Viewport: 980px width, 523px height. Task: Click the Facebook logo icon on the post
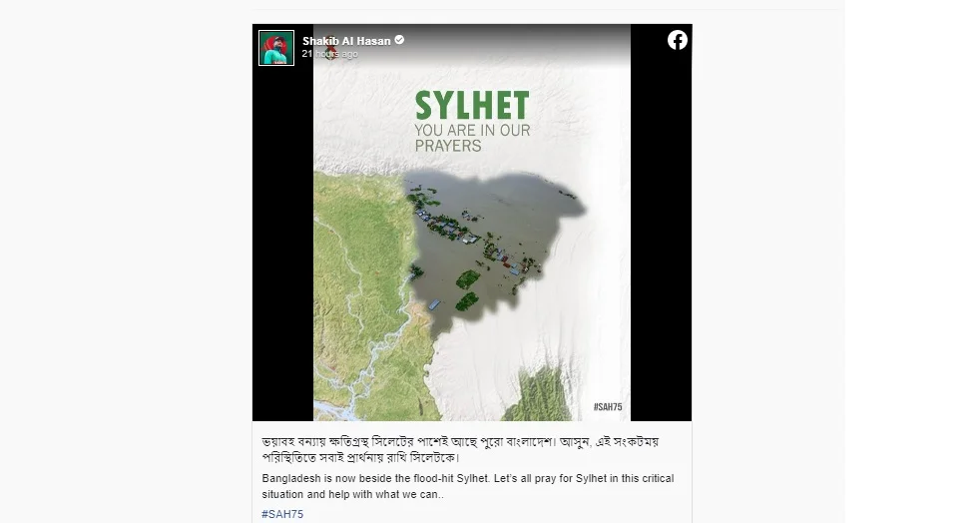pyautogui.click(x=677, y=40)
